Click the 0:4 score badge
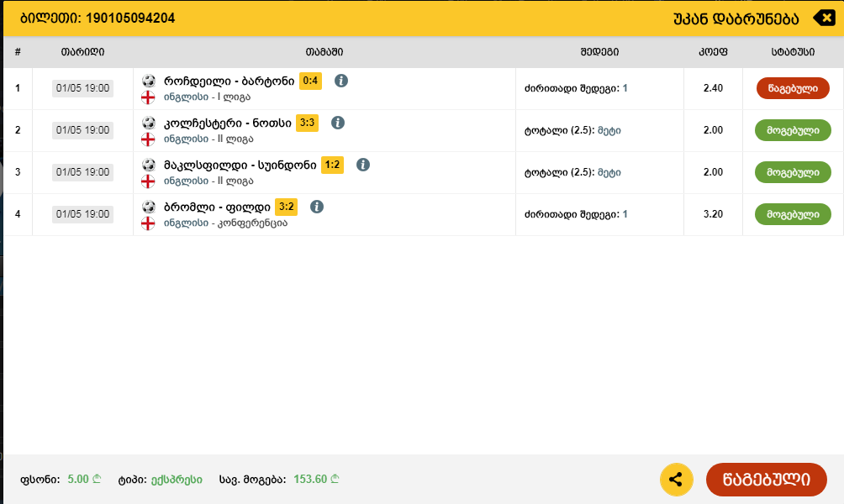Image resolution: width=844 pixels, height=504 pixels. pyautogui.click(x=310, y=81)
